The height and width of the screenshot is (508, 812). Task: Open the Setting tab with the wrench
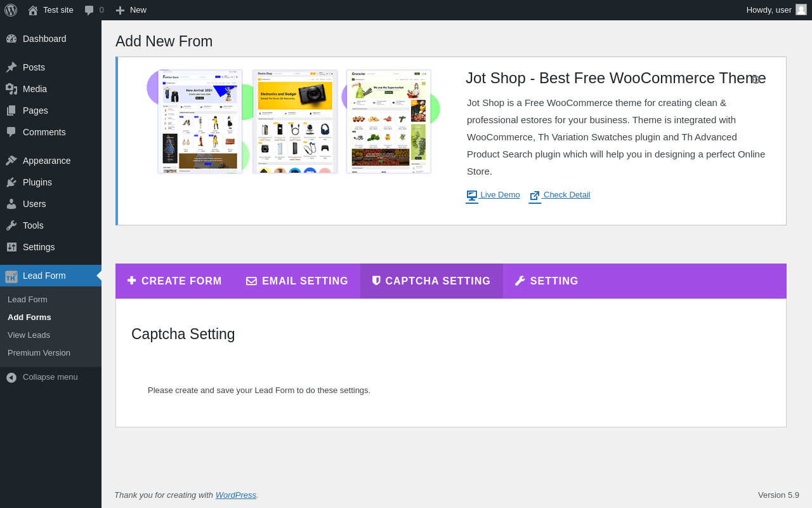[546, 281]
